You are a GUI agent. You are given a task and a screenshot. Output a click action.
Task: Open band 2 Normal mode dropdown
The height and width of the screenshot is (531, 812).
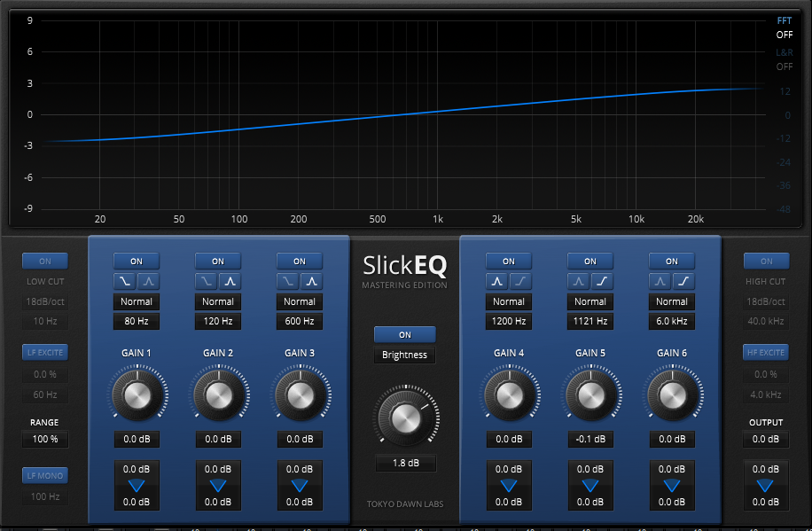coord(218,301)
